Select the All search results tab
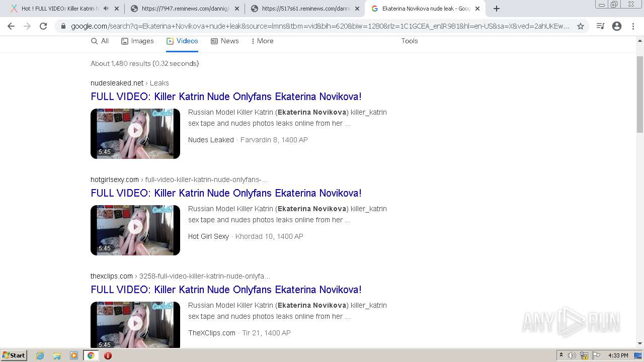644x362 pixels. click(100, 41)
